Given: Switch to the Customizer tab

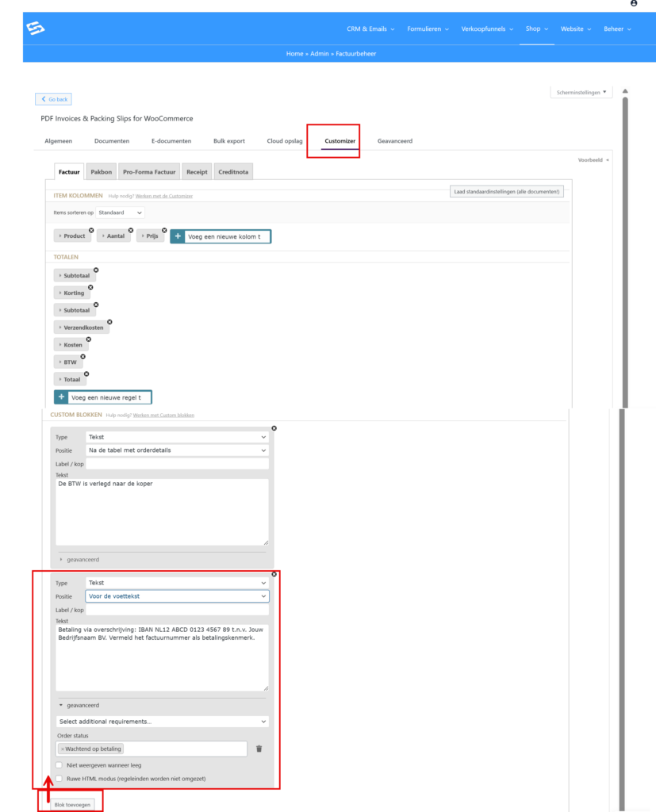Looking at the screenshot, I should 340,141.
